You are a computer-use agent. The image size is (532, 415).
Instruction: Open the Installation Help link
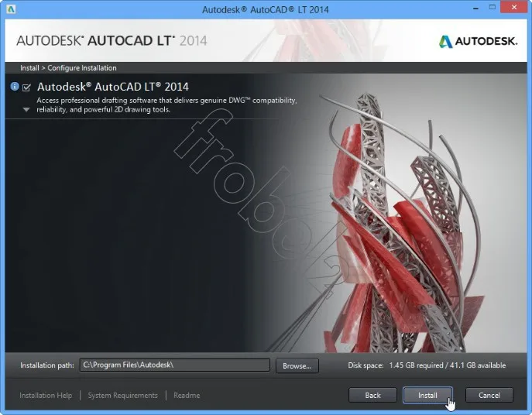46,396
